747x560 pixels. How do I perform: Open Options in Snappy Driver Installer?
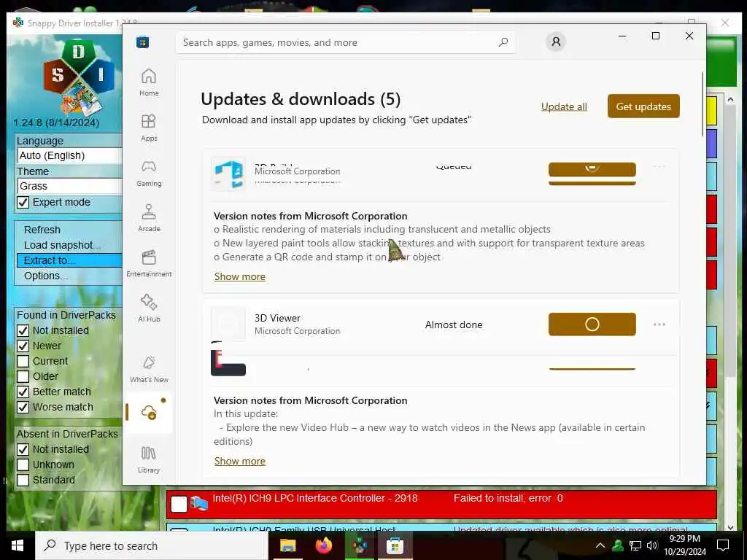coord(46,276)
